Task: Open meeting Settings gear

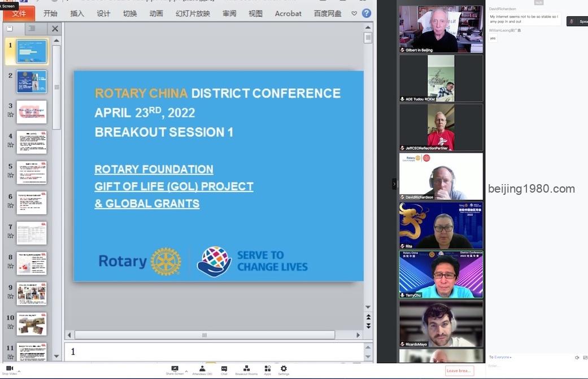Action: pos(284,370)
